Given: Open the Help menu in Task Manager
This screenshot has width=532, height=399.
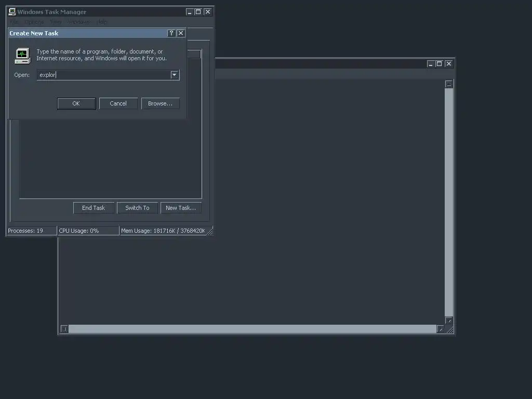Looking at the screenshot, I should pyautogui.click(x=102, y=22).
